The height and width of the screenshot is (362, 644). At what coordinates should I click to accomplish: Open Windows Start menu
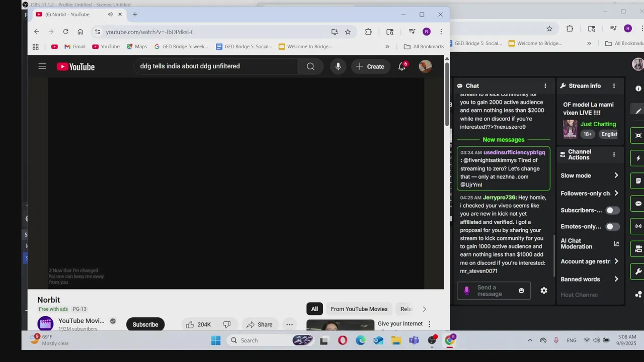[216, 340]
